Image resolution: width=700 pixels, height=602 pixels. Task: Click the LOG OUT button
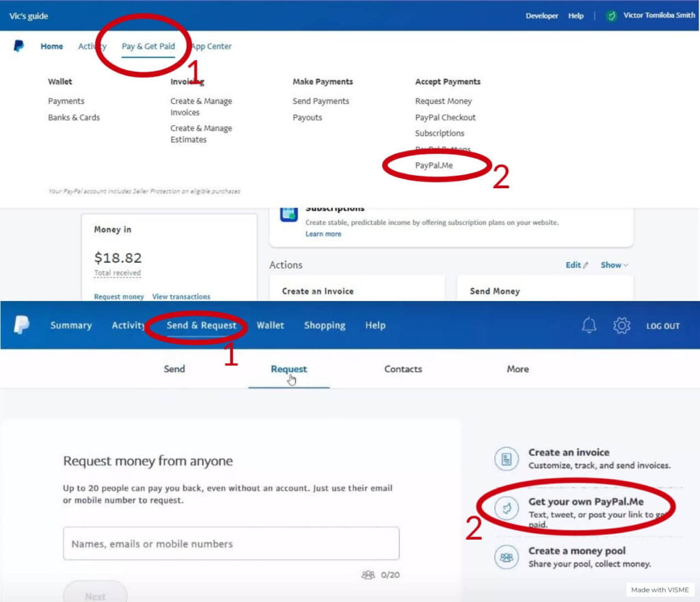663,326
